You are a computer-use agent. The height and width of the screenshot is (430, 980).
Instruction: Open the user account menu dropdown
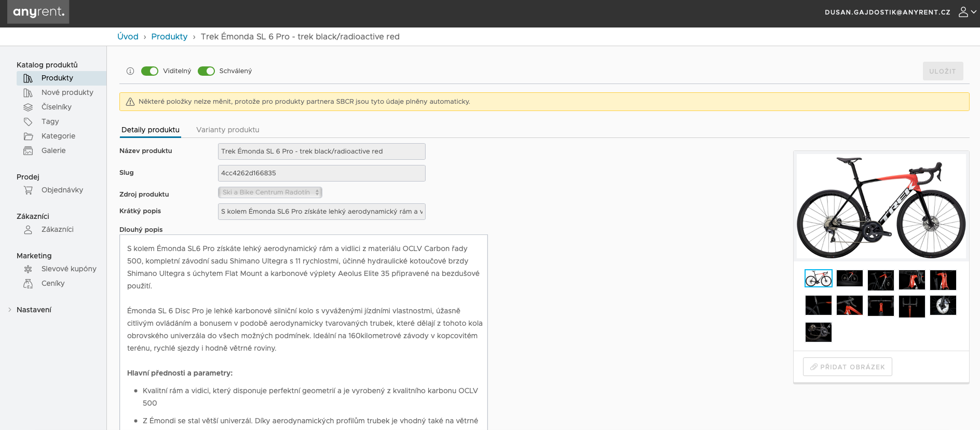pos(967,12)
